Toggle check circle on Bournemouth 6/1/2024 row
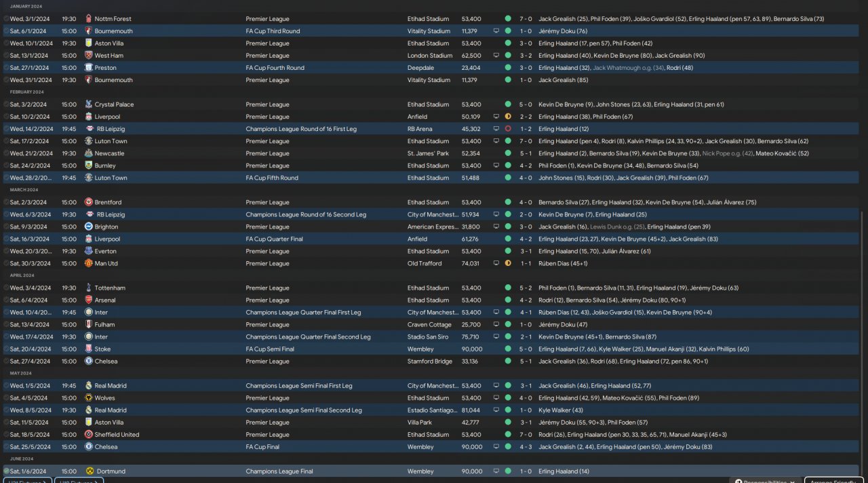Viewport: 868px width, 483px height. pyautogui.click(x=6, y=31)
